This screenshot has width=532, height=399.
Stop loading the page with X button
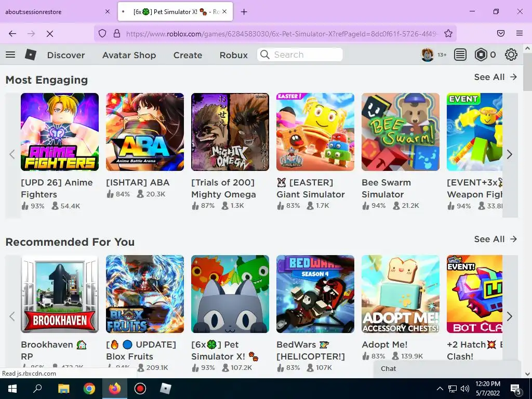(50, 34)
